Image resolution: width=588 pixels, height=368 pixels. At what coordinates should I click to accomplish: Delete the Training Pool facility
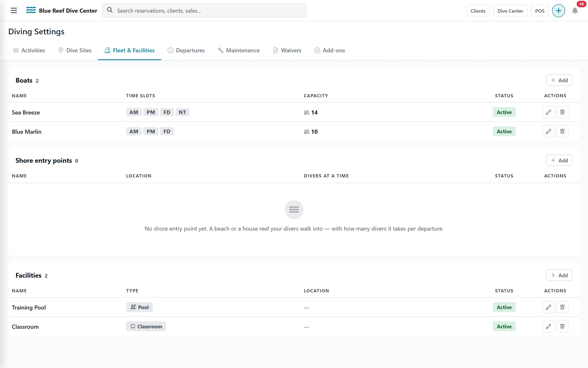click(x=562, y=307)
